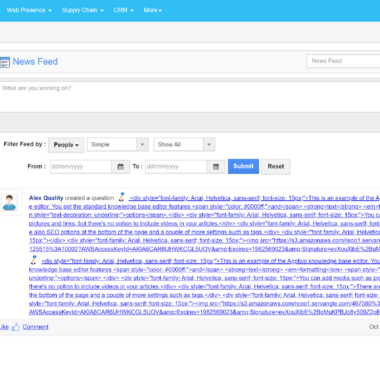Open the More menu
Viewport: 380px width, 380px height.
pyautogui.click(x=153, y=10)
